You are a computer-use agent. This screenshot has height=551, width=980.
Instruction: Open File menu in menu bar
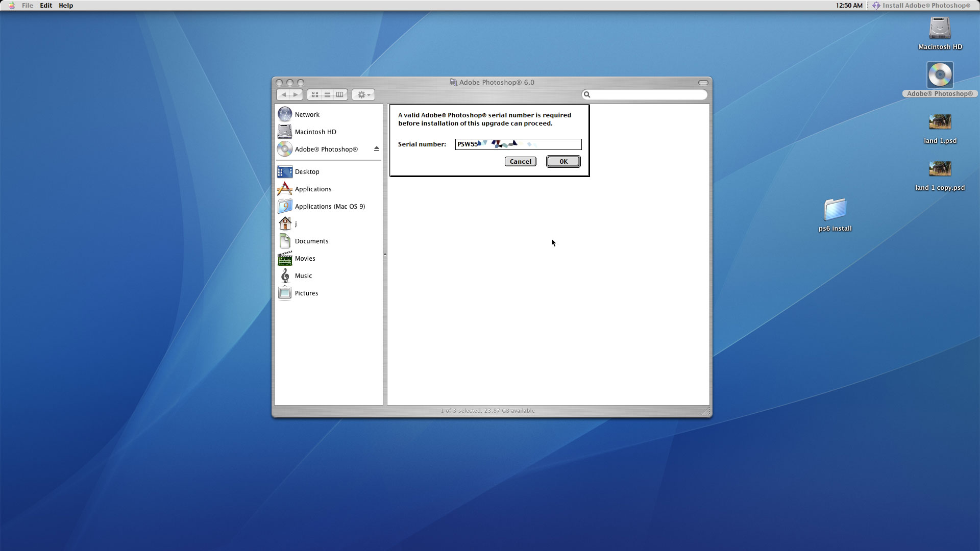[x=27, y=6]
